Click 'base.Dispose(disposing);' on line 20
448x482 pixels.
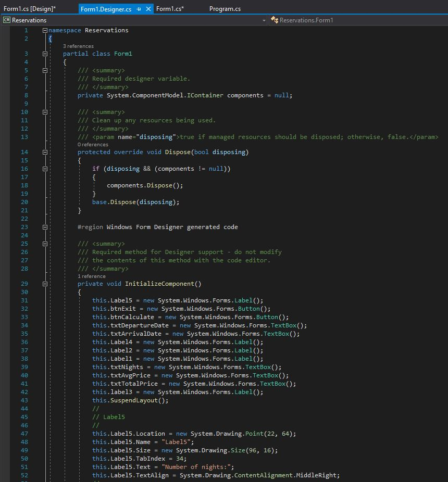(135, 202)
